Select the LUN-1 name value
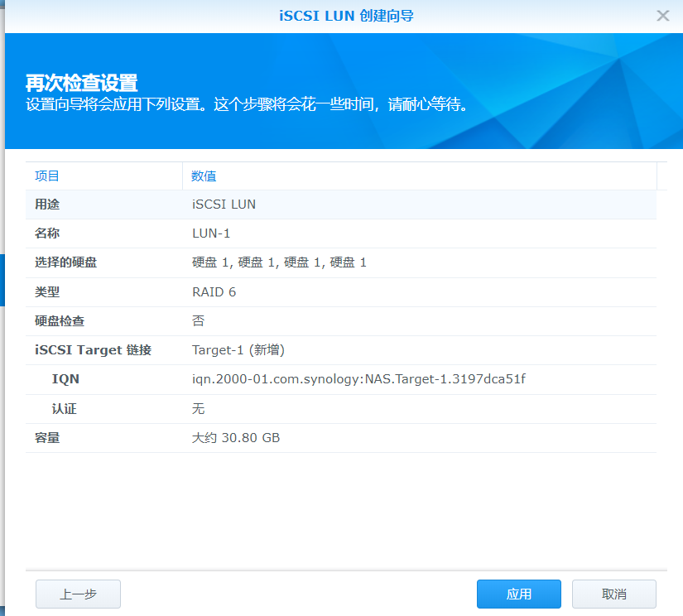Screen dimensions: 683x616 (x=211, y=233)
